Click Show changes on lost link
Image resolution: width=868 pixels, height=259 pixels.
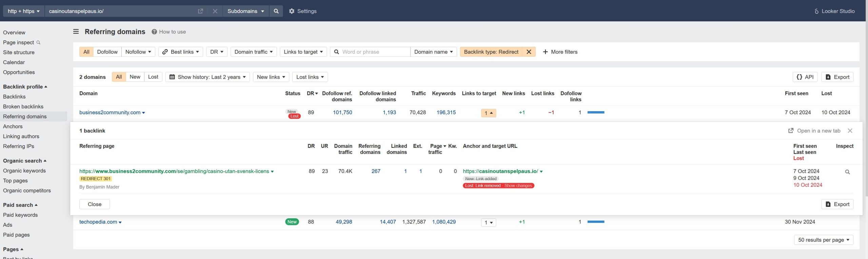[x=518, y=186]
